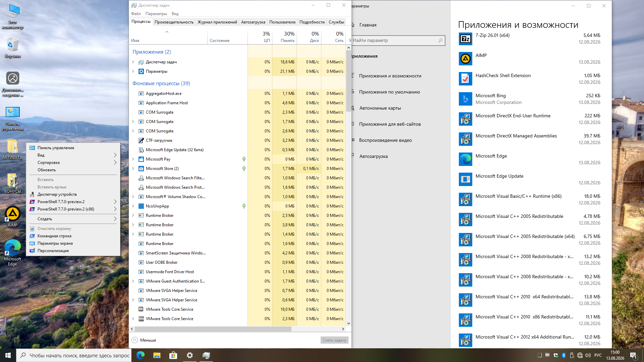Image resolution: width=644 pixels, height=362 pixels.
Task: Click the Task Manager taskbar icon
Action: 206,355
